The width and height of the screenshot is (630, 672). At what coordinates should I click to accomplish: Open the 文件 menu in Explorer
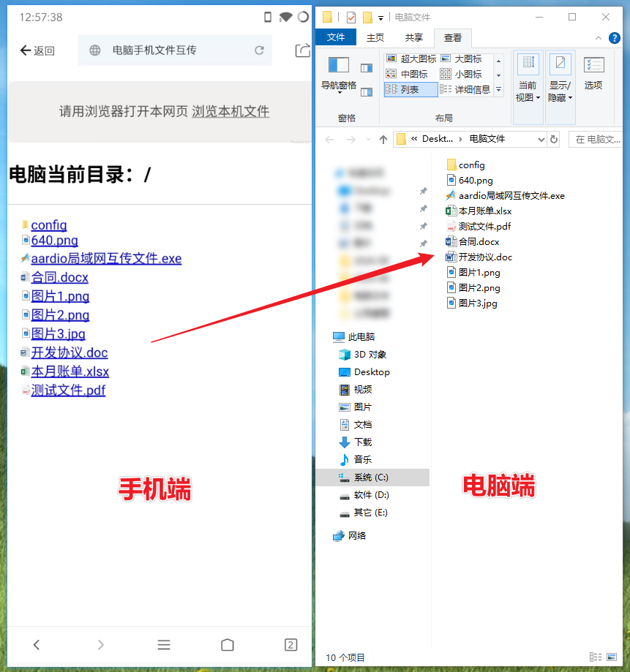336,38
